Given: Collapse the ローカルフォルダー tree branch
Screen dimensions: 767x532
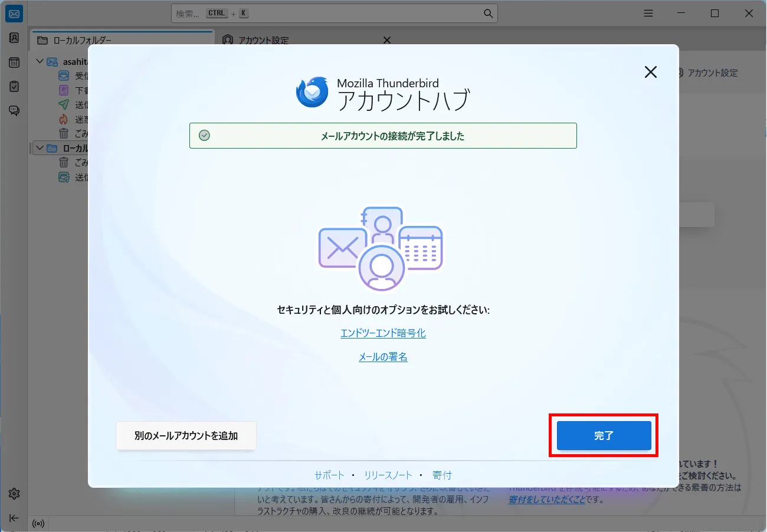Looking at the screenshot, I should pos(40,148).
